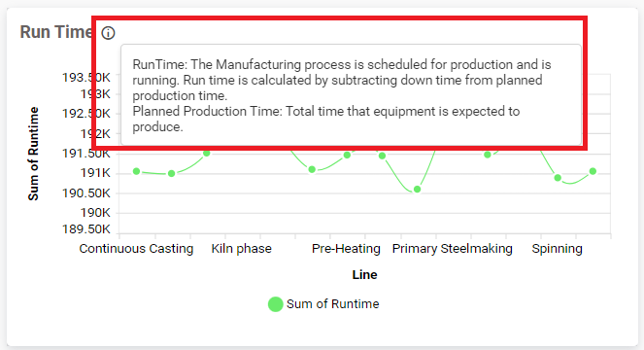Click the Continuous Casting axis label

tap(136, 249)
